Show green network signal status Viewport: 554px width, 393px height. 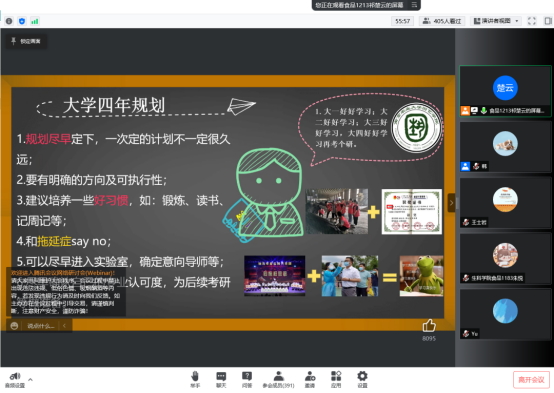pyautogui.click(x=35, y=21)
